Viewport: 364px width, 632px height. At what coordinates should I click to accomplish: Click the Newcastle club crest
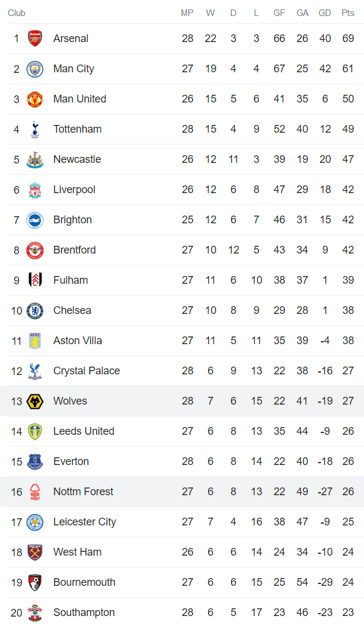tap(35, 159)
